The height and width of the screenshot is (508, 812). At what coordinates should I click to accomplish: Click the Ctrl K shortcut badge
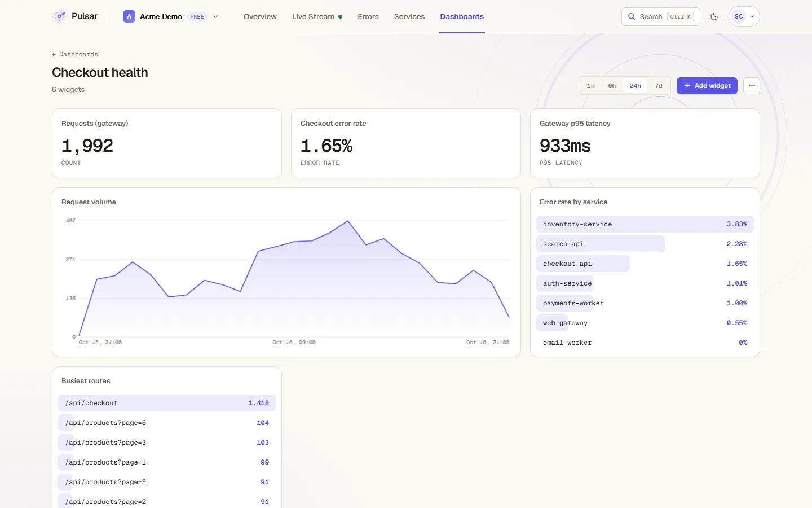(x=681, y=17)
